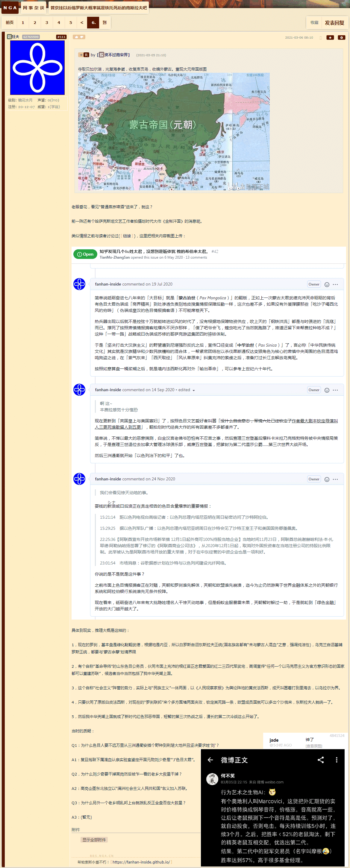Click fanhan-inside name on 24 Nov comment
This screenshot has width=350, height=868.
[x=108, y=479]
